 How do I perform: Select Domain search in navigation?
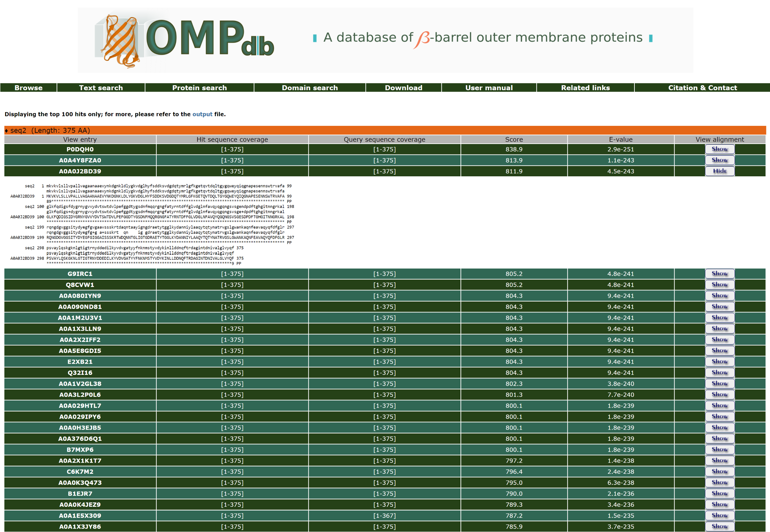[x=310, y=88]
